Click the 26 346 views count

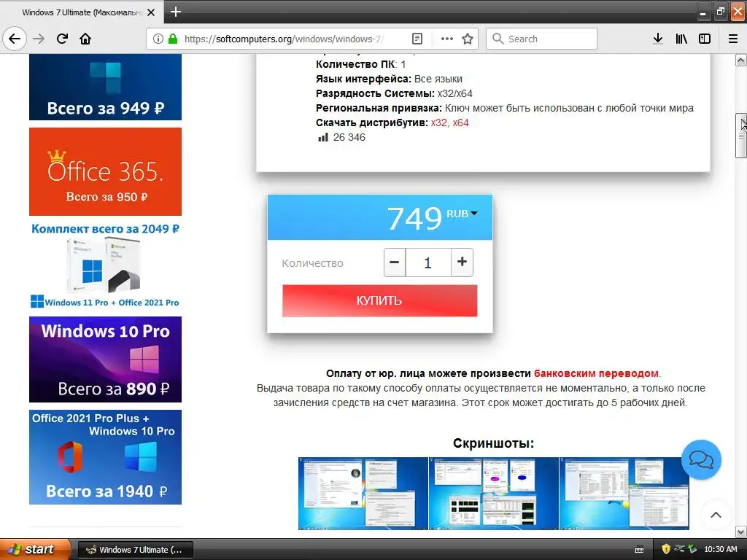[349, 138]
